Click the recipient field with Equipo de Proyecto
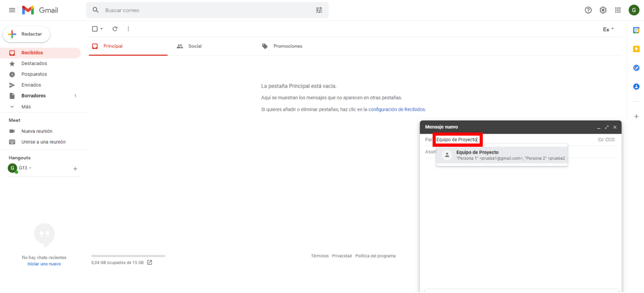Image resolution: width=644 pixels, height=293 pixels. tap(458, 140)
